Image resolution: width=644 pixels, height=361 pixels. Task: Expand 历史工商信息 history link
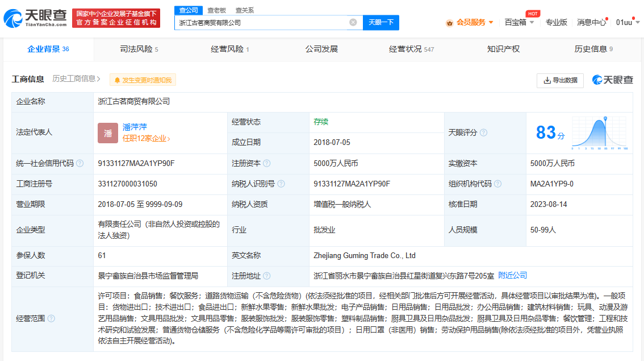76,78
